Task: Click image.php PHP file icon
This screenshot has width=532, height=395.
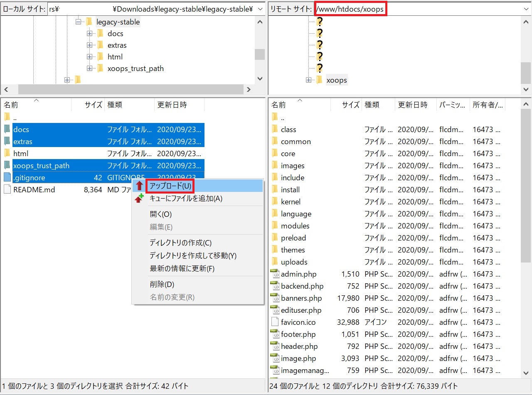Action: tap(275, 358)
